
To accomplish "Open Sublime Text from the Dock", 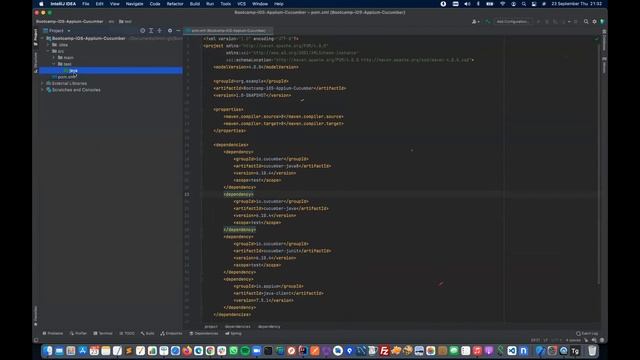I will click(x=129, y=351).
